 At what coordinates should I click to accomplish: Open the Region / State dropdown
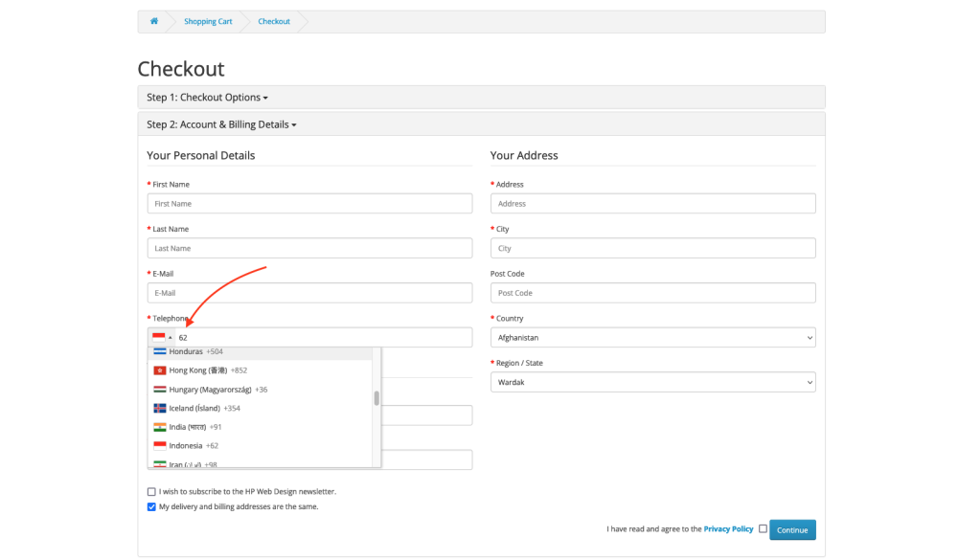point(652,383)
